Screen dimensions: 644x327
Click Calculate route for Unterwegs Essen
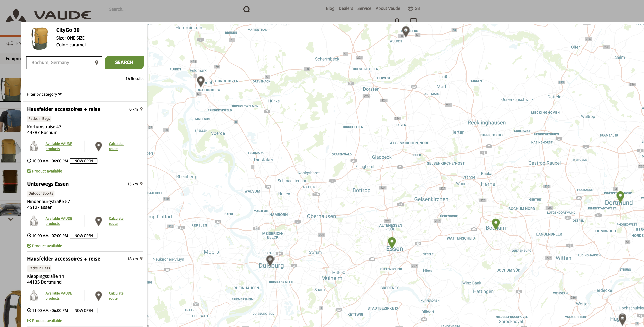tap(116, 221)
